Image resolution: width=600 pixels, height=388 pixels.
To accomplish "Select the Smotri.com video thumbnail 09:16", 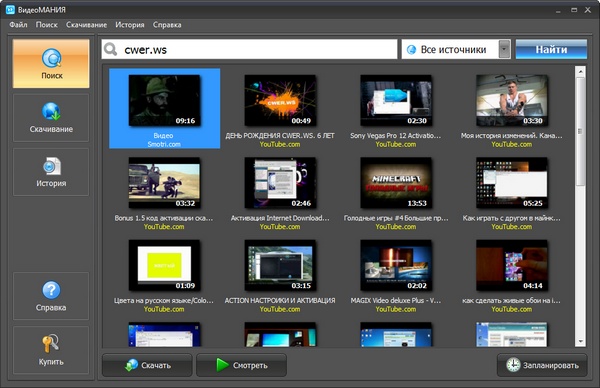I will 164,100.
